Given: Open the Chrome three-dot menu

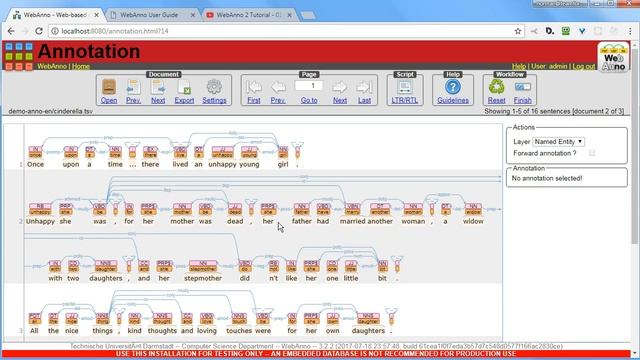Looking at the screenshot, I should coord(630,31).
